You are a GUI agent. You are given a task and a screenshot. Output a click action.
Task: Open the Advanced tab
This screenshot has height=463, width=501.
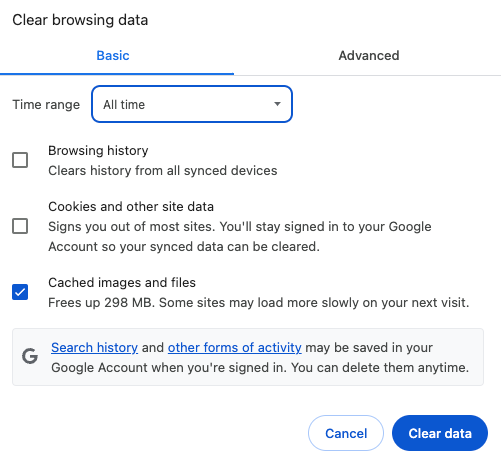369,55
